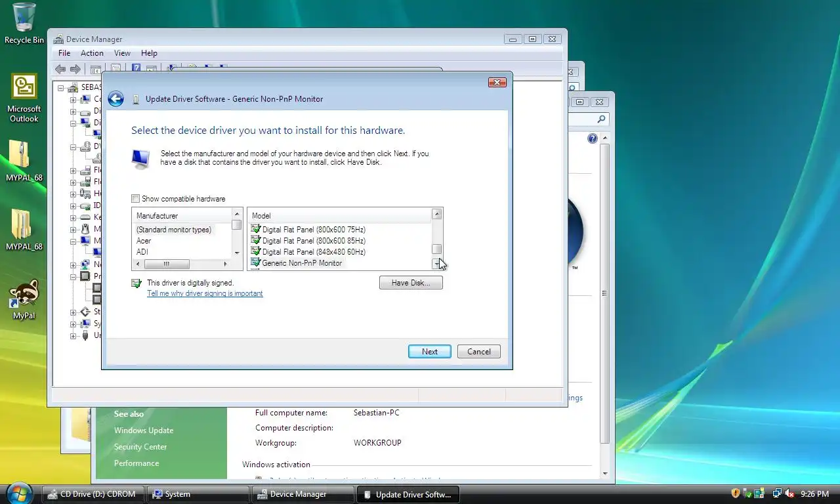Switch to System taskbar button

tap(197, 494)
